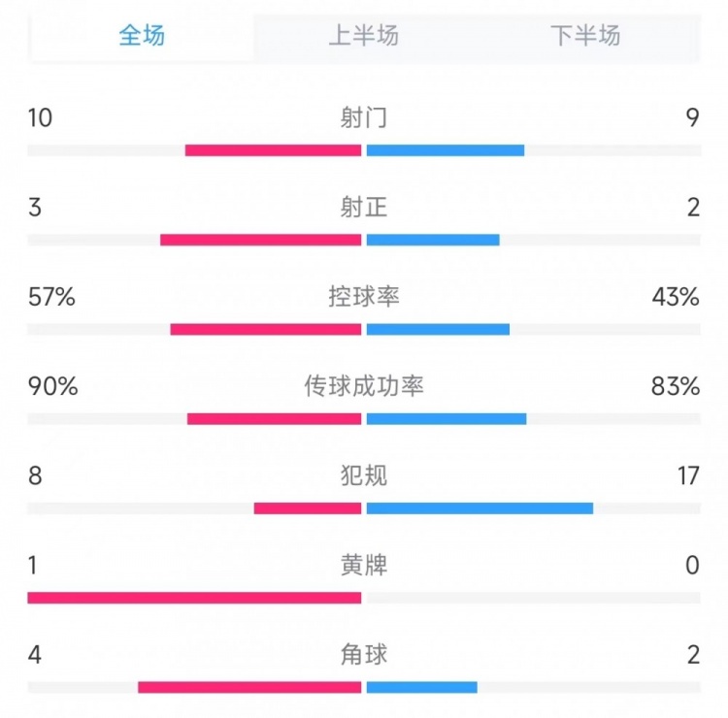
Task: Click the 角球 stat label
Action: [x=364, y=655]
